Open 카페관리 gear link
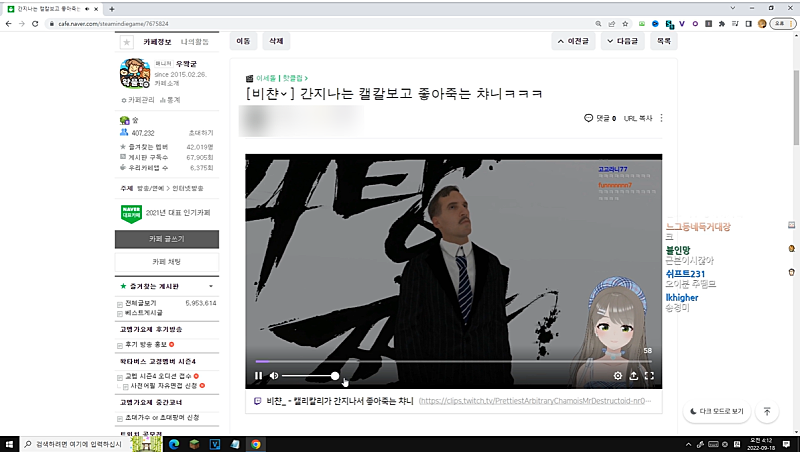This screenshot has height=452, width=800. (138, 100)
